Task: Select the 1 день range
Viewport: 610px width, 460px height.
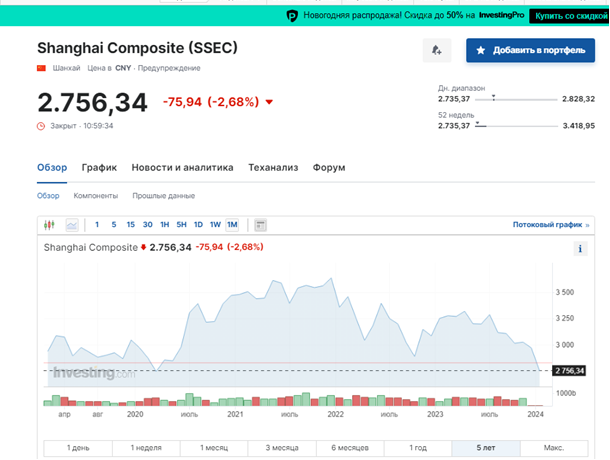Action: click(x=78, y=448)
